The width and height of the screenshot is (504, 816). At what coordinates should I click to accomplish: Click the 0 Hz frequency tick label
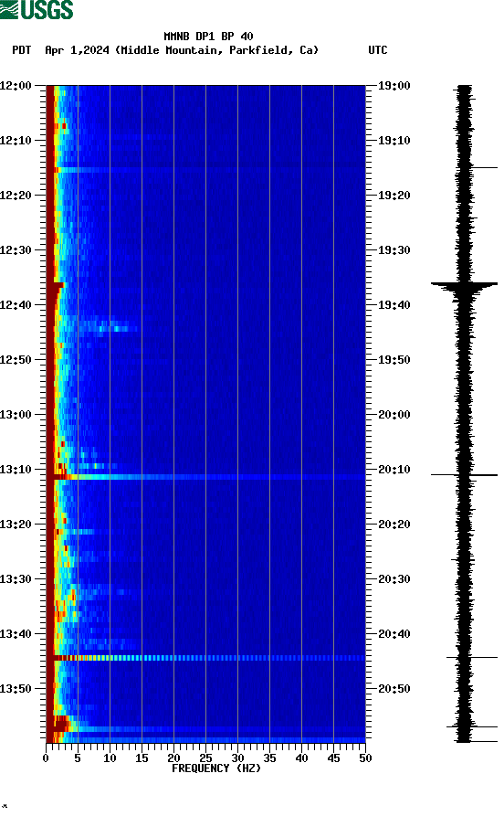click(46, 758)
